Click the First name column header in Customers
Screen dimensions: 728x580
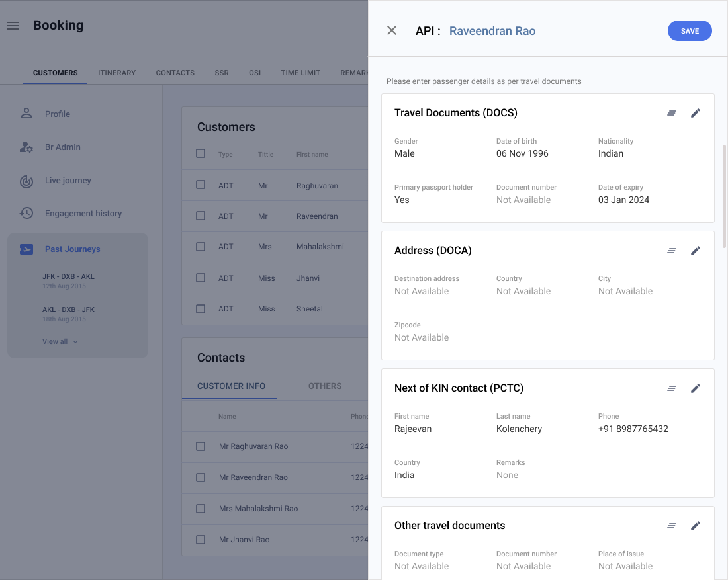(x=312, y=155)
